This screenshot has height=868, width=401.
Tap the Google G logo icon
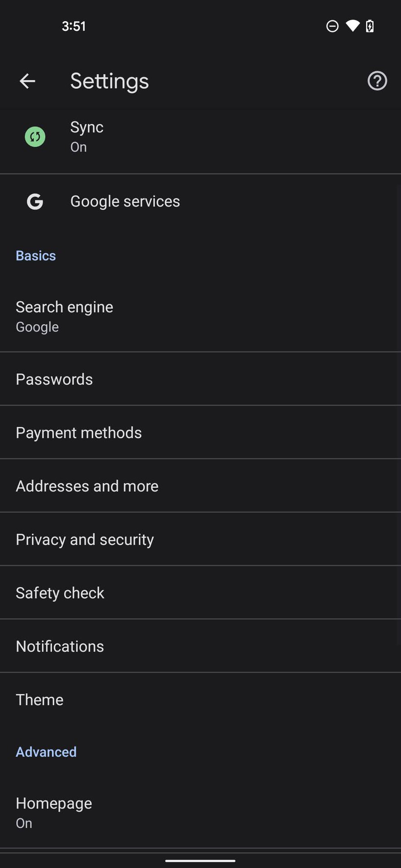click(35, 202)
